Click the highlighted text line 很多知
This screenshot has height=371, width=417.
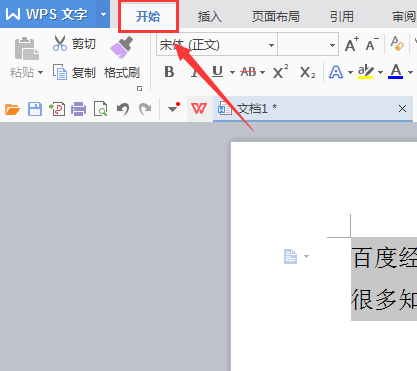tap(384, 300)
